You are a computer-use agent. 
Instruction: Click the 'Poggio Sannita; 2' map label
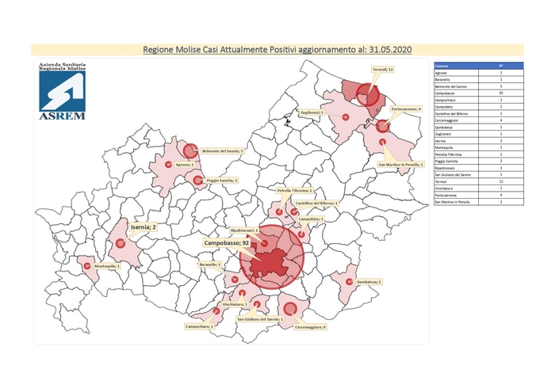(x=222, y=181)
